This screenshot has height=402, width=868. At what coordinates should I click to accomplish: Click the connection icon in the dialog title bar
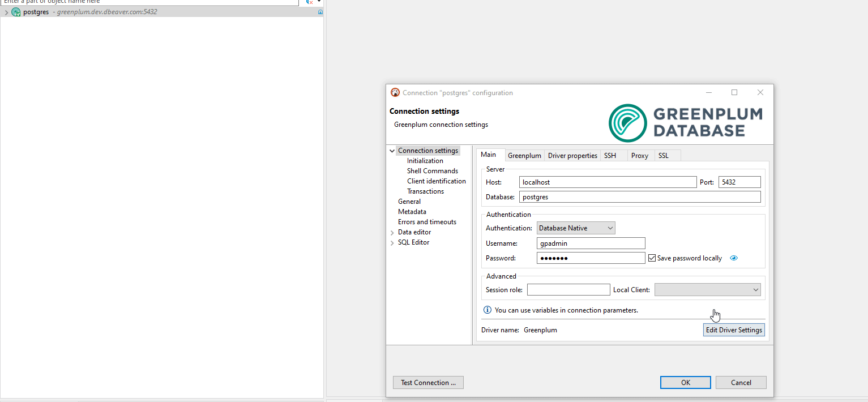[x=395, y=92]
